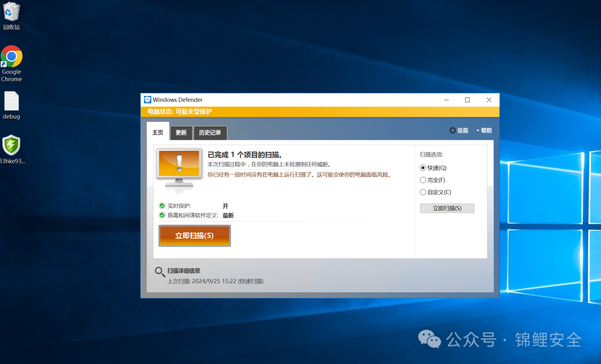
Task: Click the 扫描选项 label
Action: 431,154
